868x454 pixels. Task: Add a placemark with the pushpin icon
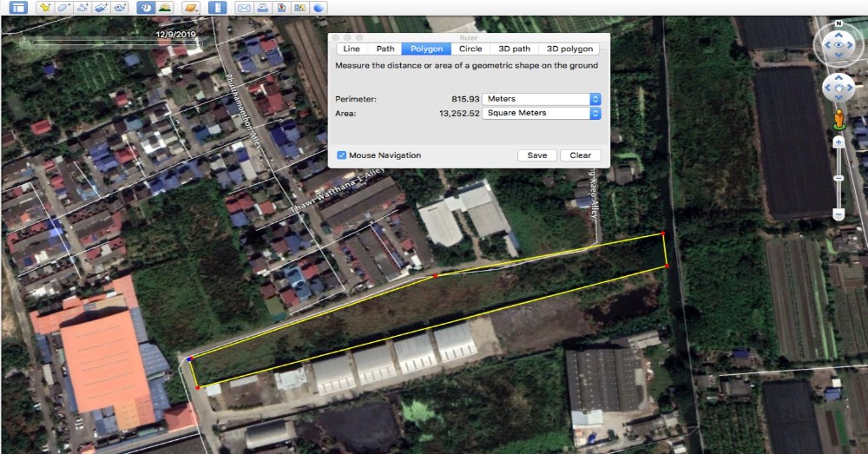point(45,8)
